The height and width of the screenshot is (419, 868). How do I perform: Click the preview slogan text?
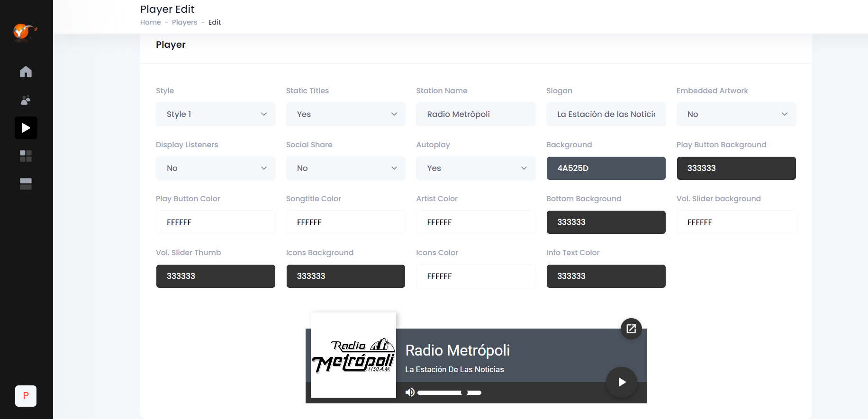pos(454,369)
